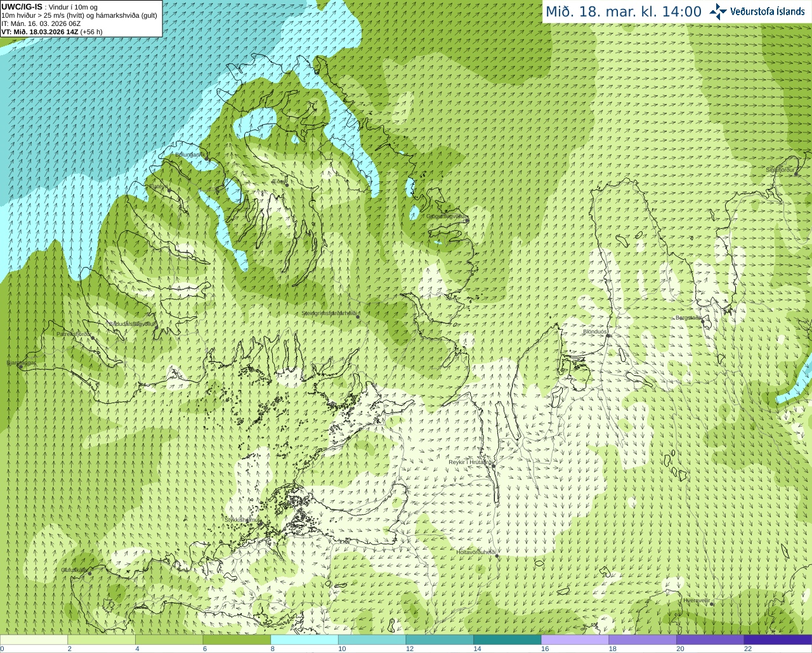Click the Blönduós station marker
Image resolution: width=812 pixels, height=653 pixels.
coord(608,335)
